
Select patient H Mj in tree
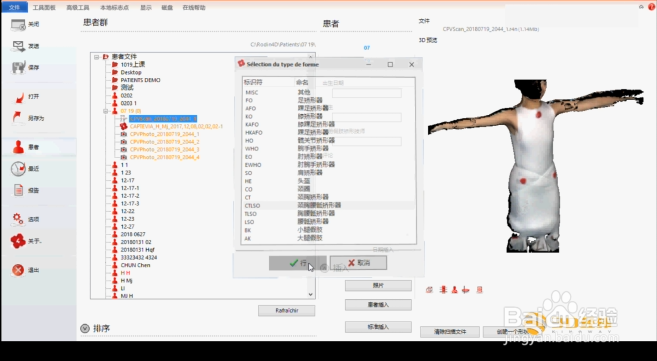click(x=126, y=281)
